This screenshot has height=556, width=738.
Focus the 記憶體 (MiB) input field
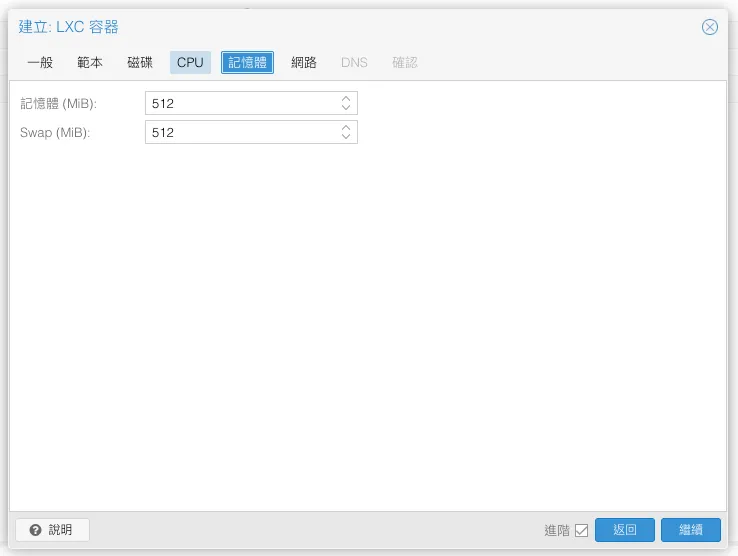coord(240,103)
